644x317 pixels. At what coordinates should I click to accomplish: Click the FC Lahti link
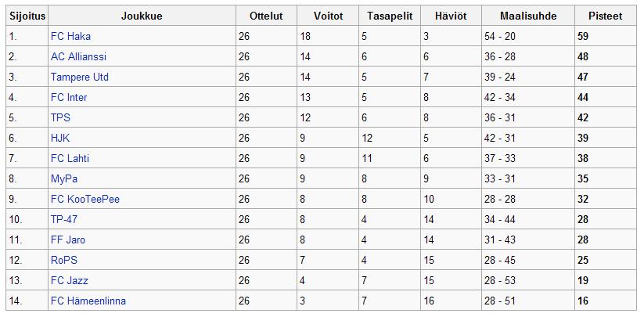pyautogui.click(x=70, y=158)
